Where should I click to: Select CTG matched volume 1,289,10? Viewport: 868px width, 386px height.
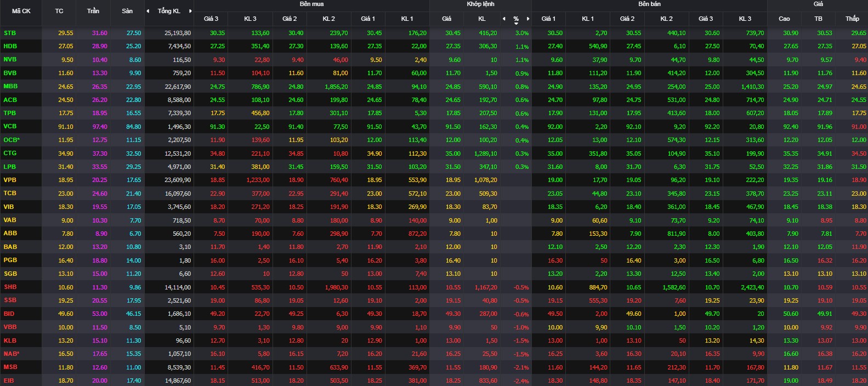click(x=485, y=154)
